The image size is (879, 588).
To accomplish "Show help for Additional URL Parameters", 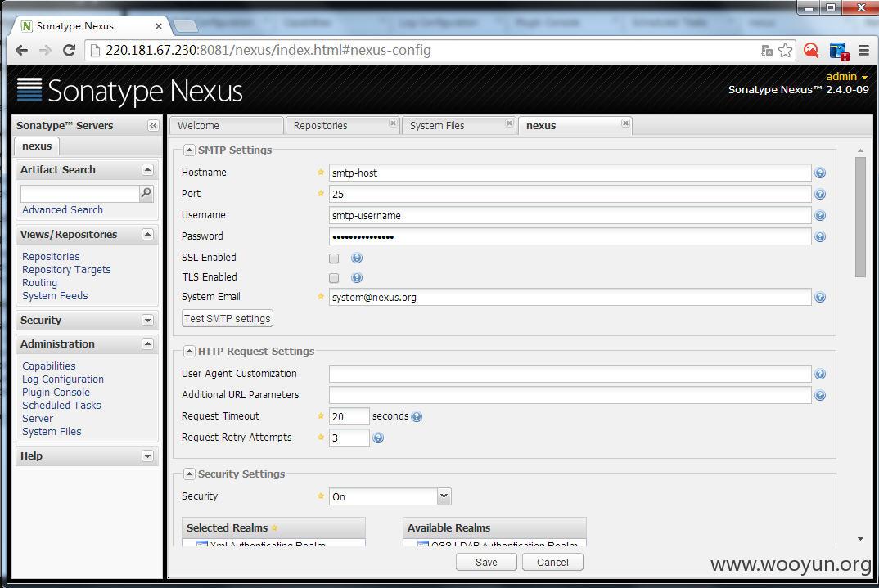I will [x=819, y=395].
